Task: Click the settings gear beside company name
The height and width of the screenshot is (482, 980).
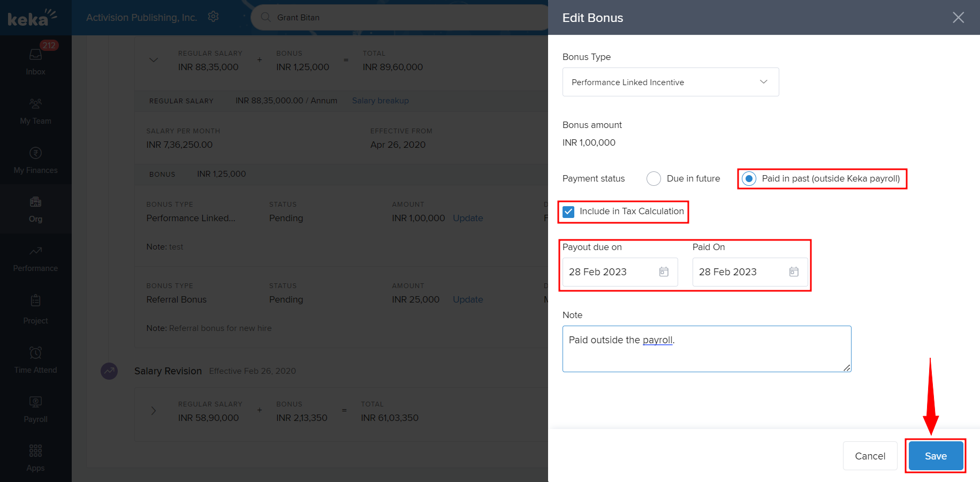Action: [213, 17]
